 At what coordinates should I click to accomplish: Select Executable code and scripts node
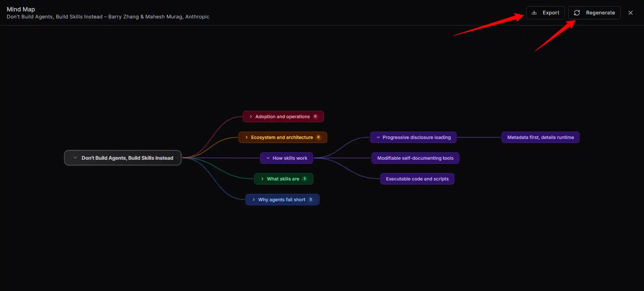click(417, 179)
